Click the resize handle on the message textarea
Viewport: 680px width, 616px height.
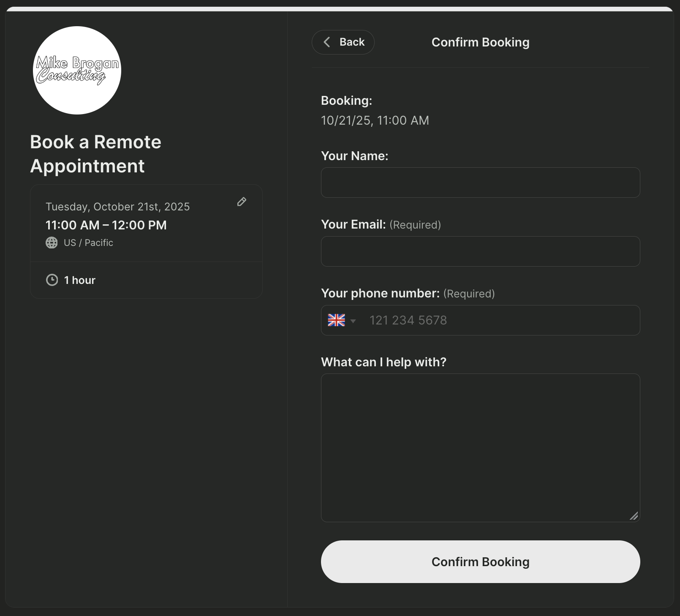tap(634, 516)
